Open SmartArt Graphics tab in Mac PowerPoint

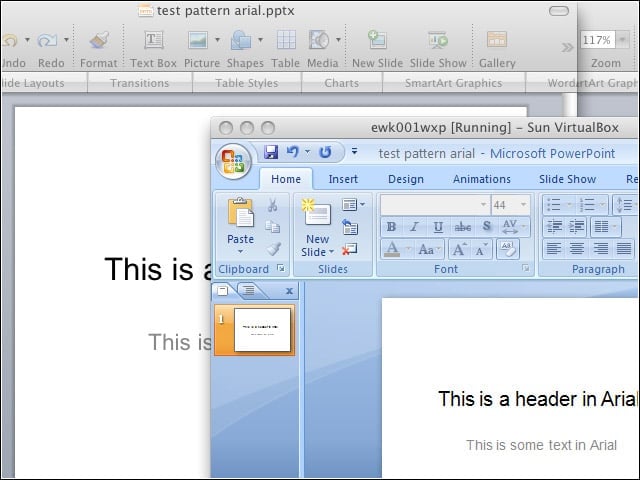[453, 83]
